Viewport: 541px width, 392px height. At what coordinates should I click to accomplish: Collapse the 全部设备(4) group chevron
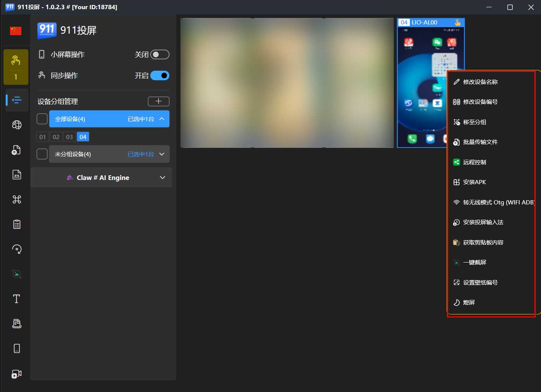point(162,119)
